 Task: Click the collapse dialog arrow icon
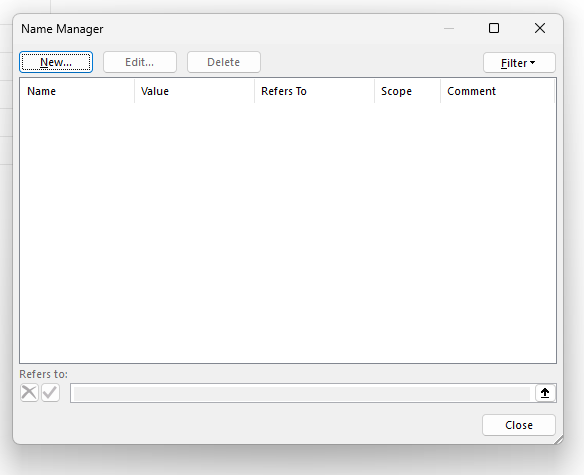[x=545, y=393]
